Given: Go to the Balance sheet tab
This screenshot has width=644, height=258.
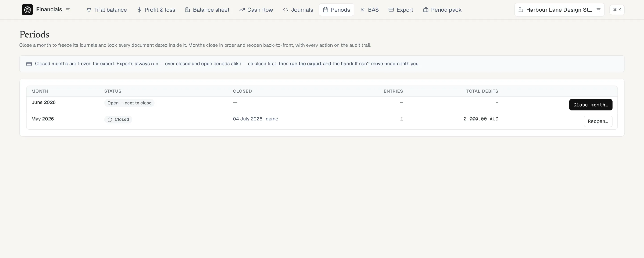Looking at the screenshot, I should point(207,10).
